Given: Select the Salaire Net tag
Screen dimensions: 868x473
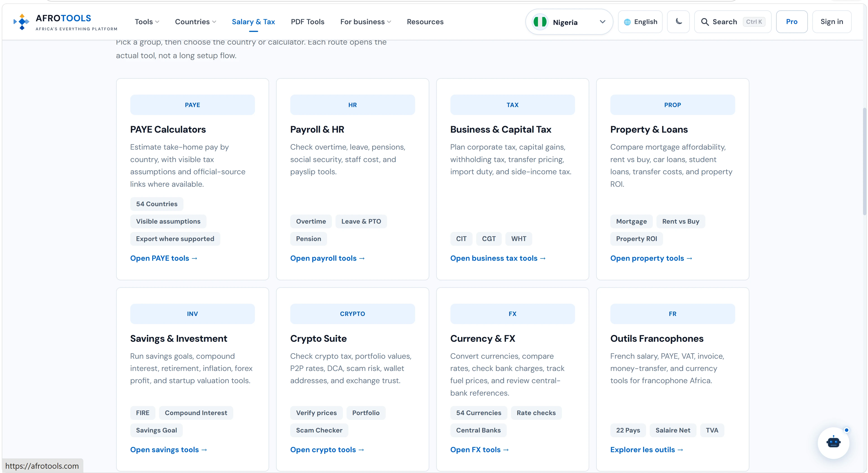Looking at the screenshot, I should point(673,430).
